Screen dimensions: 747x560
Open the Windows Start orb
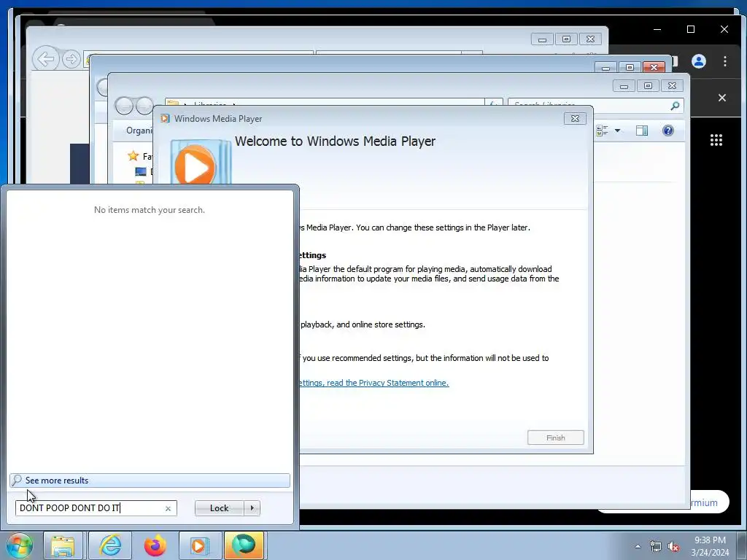tap(20, 545)
